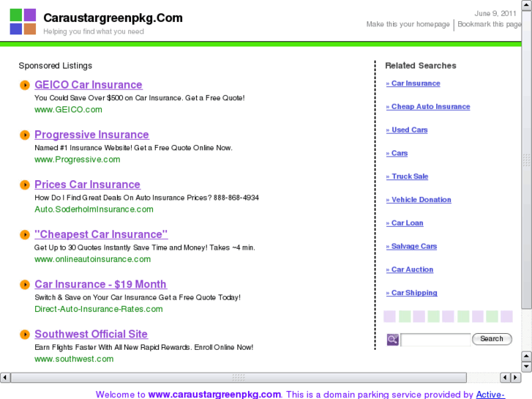
Task: Visit www.Progressive.com green URL
Action: (78, 160)
